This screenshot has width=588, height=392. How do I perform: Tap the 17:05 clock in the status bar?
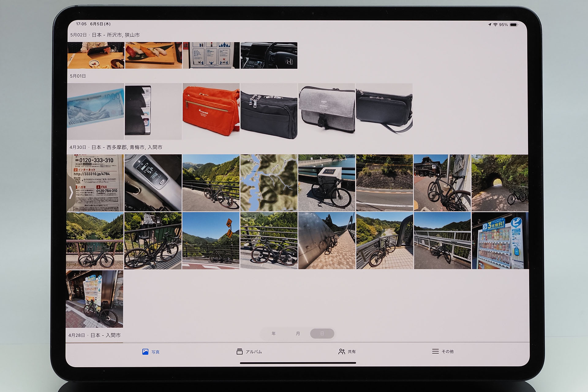click(x=81, y=24)
